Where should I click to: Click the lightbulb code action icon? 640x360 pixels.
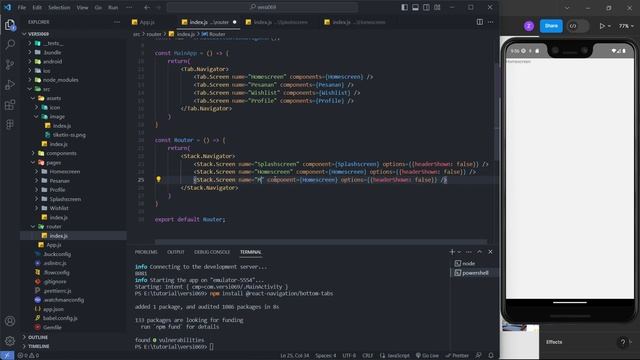point(158,179)
